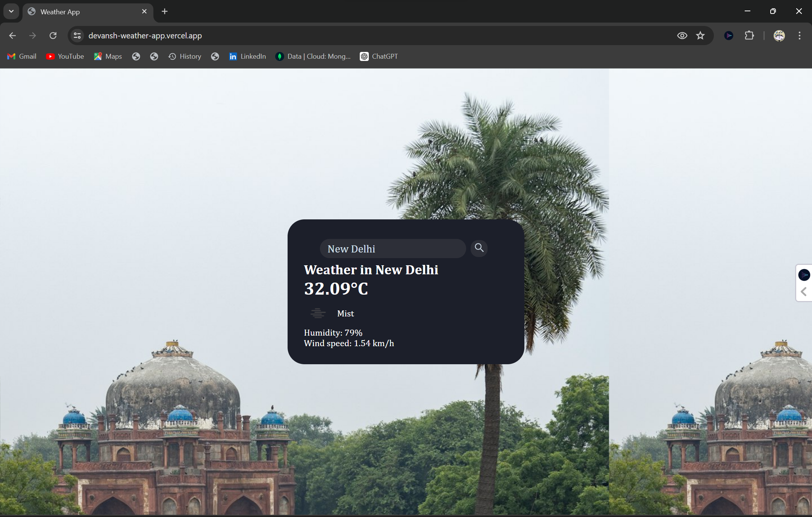Click the search magnifier button in weather card

point(479,248)
